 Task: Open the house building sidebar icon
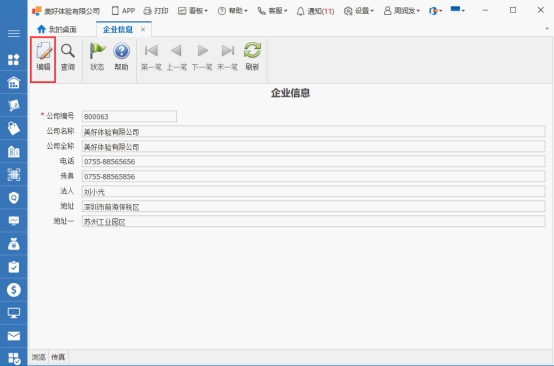14,83
